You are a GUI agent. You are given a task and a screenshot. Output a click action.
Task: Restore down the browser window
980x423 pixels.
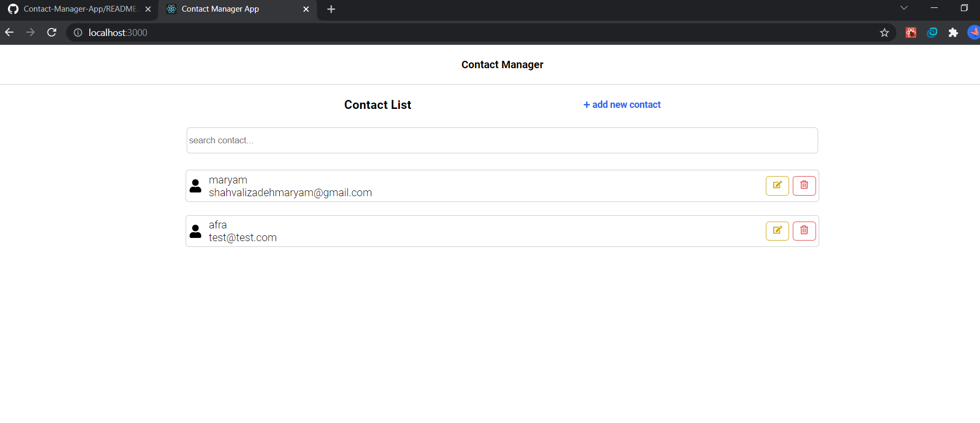point(964,8)
